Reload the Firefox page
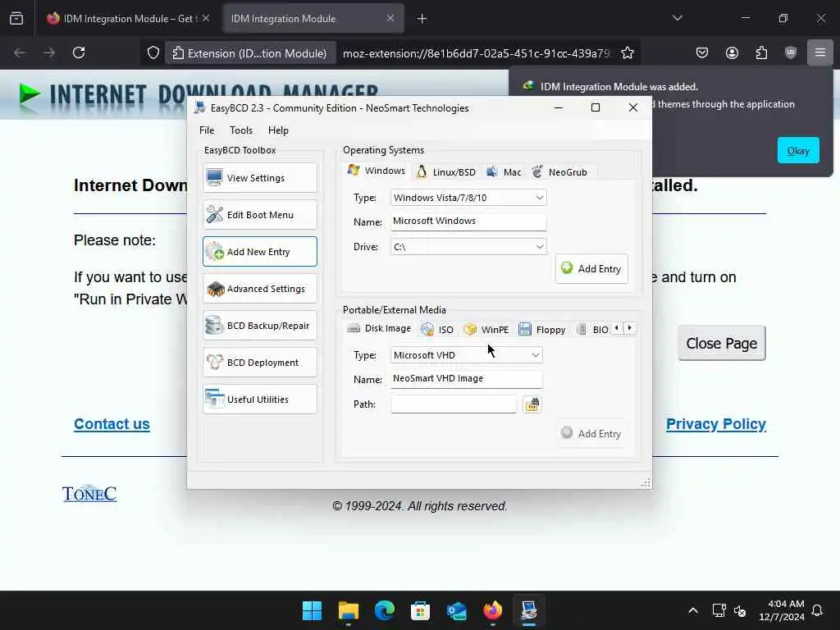840x630 pixels. [x=79, y=53]
